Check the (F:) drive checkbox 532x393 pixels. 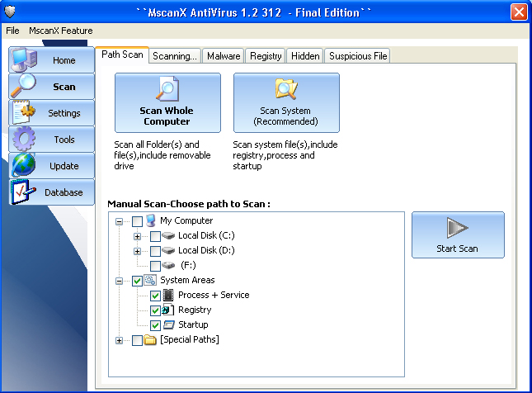click(x=155, y=266)
